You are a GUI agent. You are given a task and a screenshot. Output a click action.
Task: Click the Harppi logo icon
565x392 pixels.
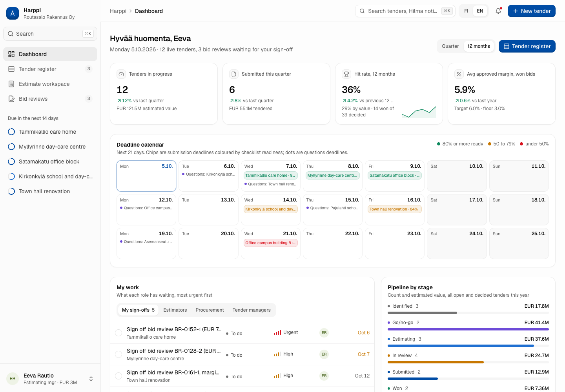tap(13, 13)
